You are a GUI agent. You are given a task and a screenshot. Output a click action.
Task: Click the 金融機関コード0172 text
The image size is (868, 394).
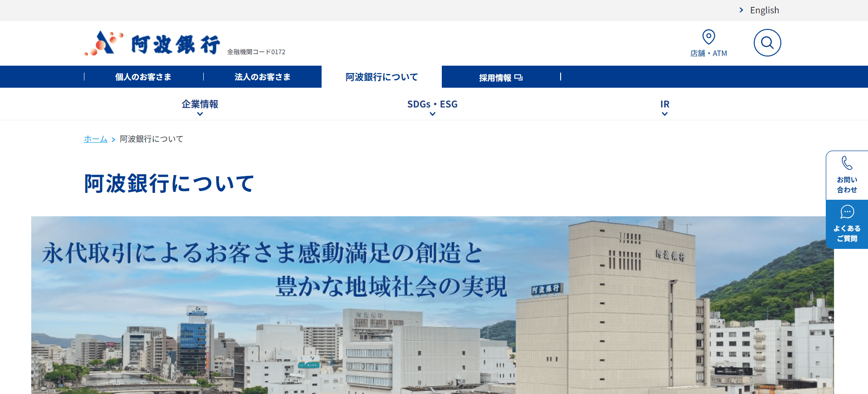256,52
